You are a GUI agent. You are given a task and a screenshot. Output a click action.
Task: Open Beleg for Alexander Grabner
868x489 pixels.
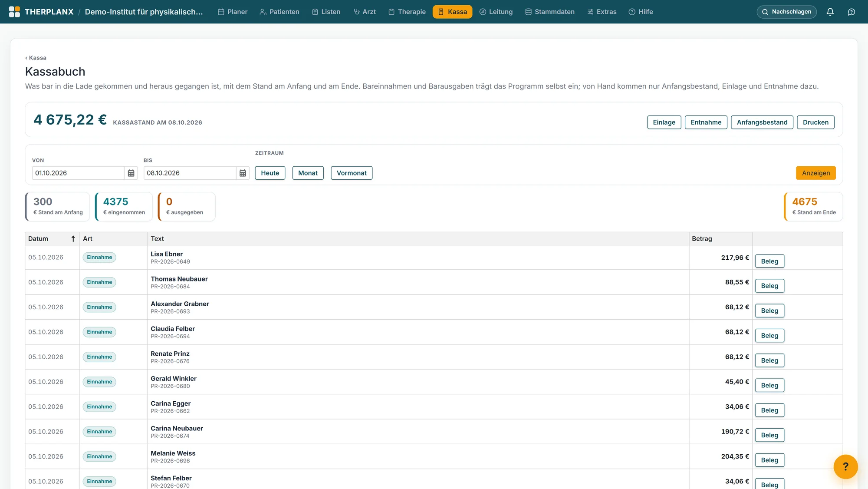(769, 311)
